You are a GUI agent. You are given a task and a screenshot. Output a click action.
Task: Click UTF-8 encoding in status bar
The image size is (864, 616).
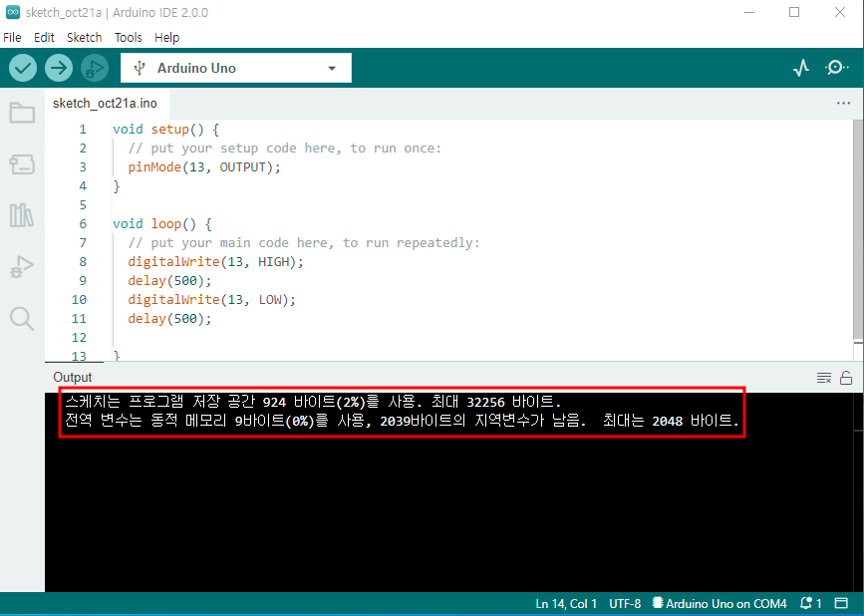[625, 603]
